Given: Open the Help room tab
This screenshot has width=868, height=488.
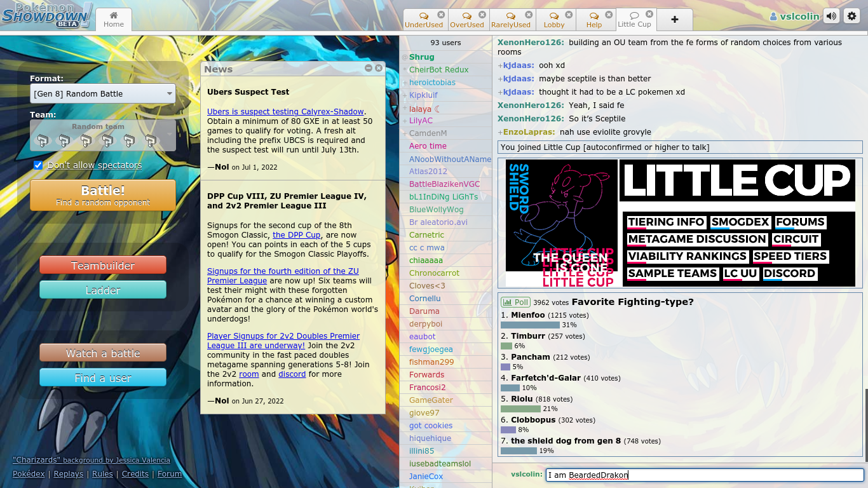Looking at the screenshot, I should [594, 20].
